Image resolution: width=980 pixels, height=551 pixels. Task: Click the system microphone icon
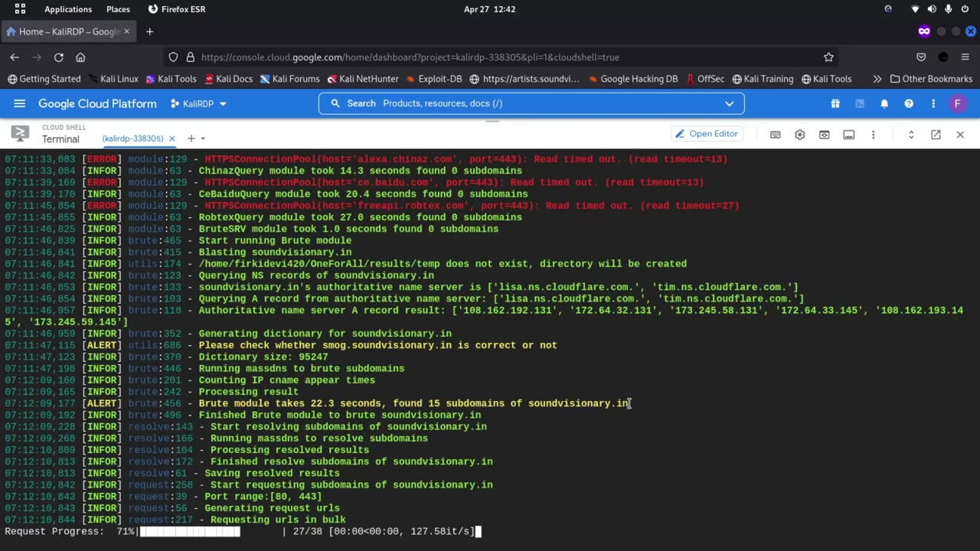coord(948,9)
